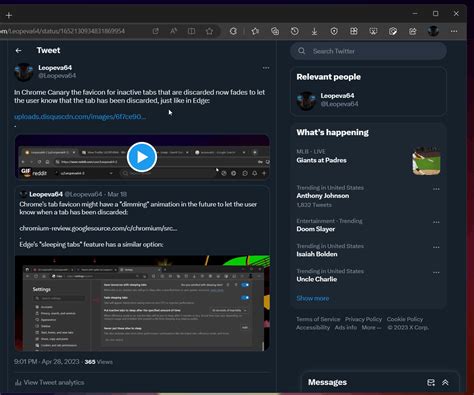This screenshot has height=395, width=474.
Task: Open Collections toolbar icon
Action: point(275,31)
